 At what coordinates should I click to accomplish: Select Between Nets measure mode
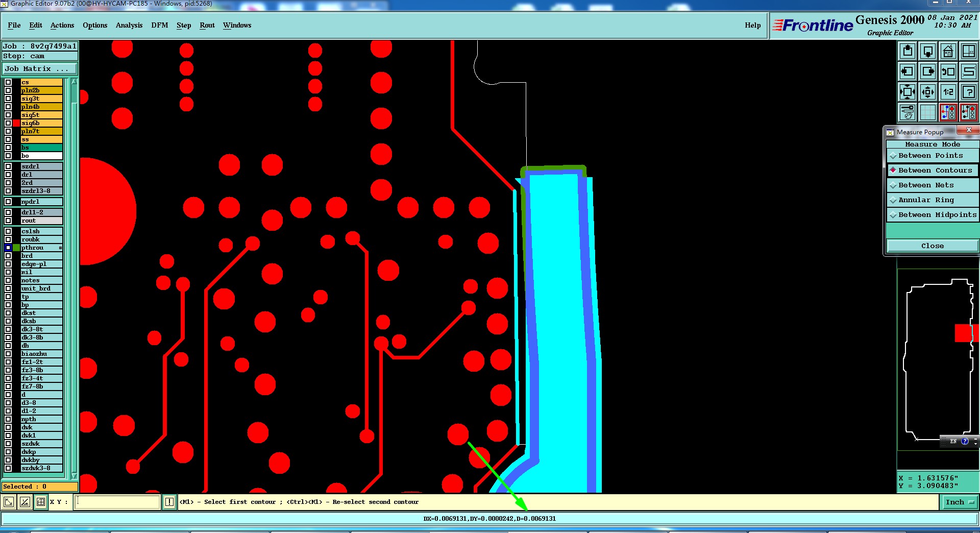coord(933,185)
